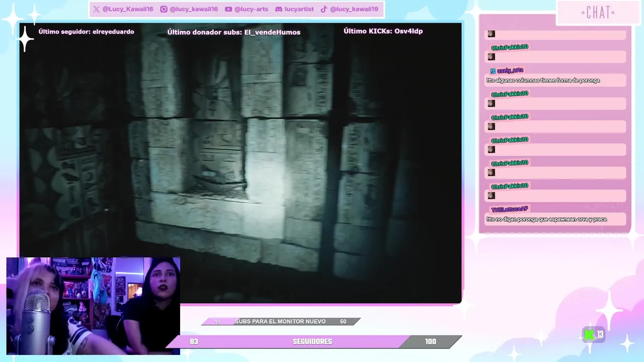Click the green Kick logo icon
Viewport: 644px width, 362px height.
589,334
